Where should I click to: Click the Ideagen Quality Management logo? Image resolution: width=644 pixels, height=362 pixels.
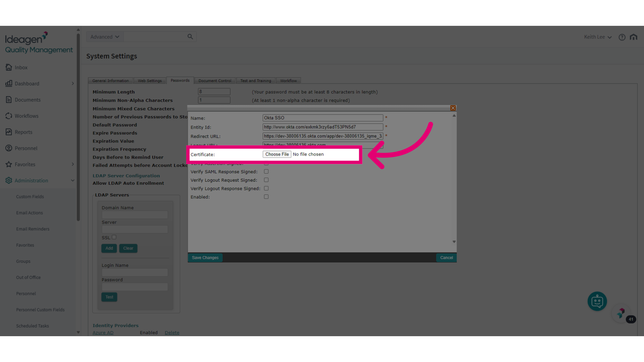coord(39,43)
